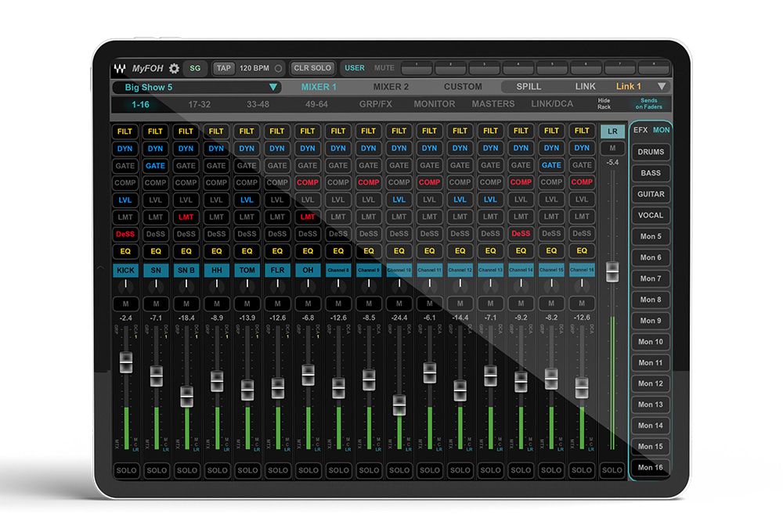Expand the Link 1 dropdown arrow
The height and width of the screenshot is (532, 783).
(x=662, y=87)
